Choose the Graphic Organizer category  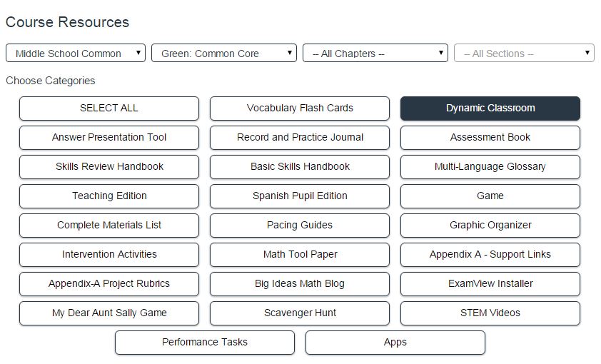click(490, 226)
